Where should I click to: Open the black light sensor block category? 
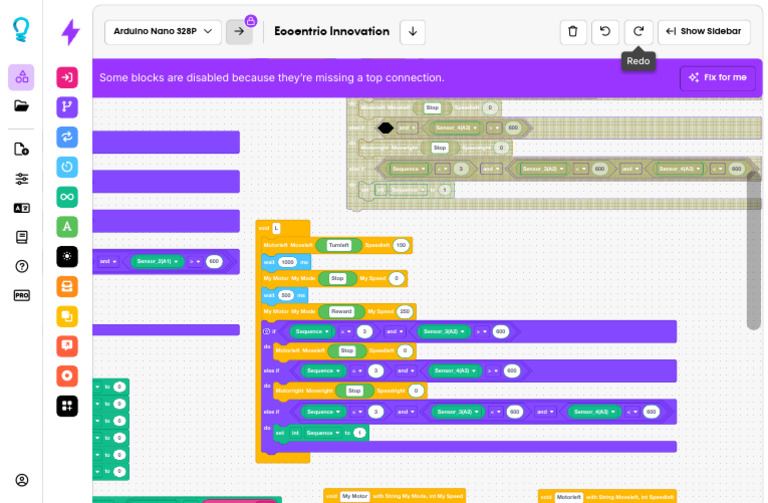tap(67, 257)
